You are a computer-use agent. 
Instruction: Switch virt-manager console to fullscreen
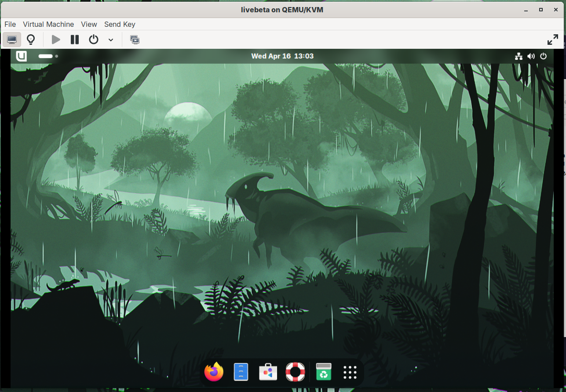(553, 40)
